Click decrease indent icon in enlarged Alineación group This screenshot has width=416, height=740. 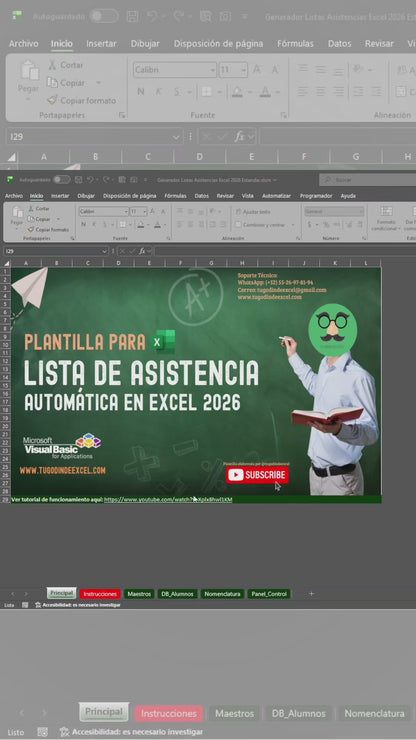pyautogui.click(x=359, y=92)
